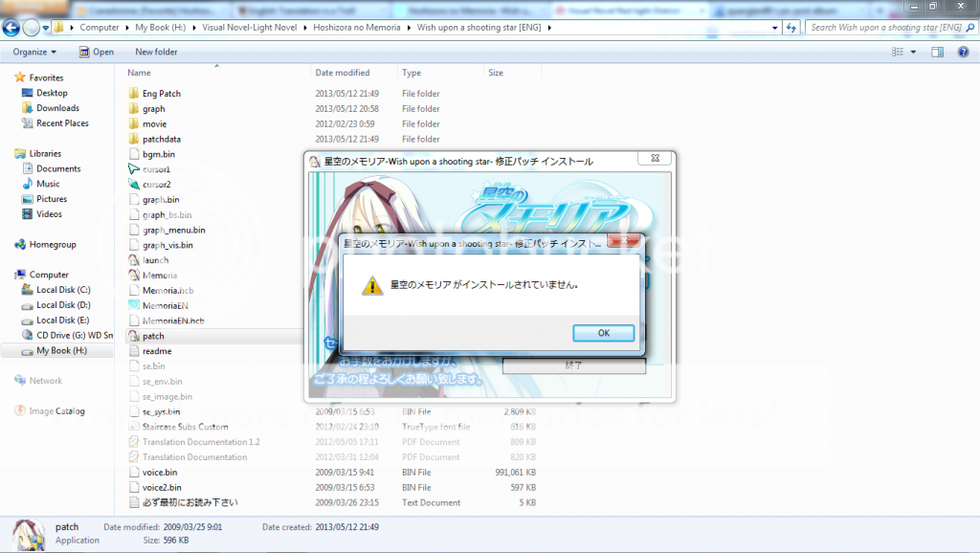980x553 pixels.
Task: Click the change view icon
Action: point(899,52)
